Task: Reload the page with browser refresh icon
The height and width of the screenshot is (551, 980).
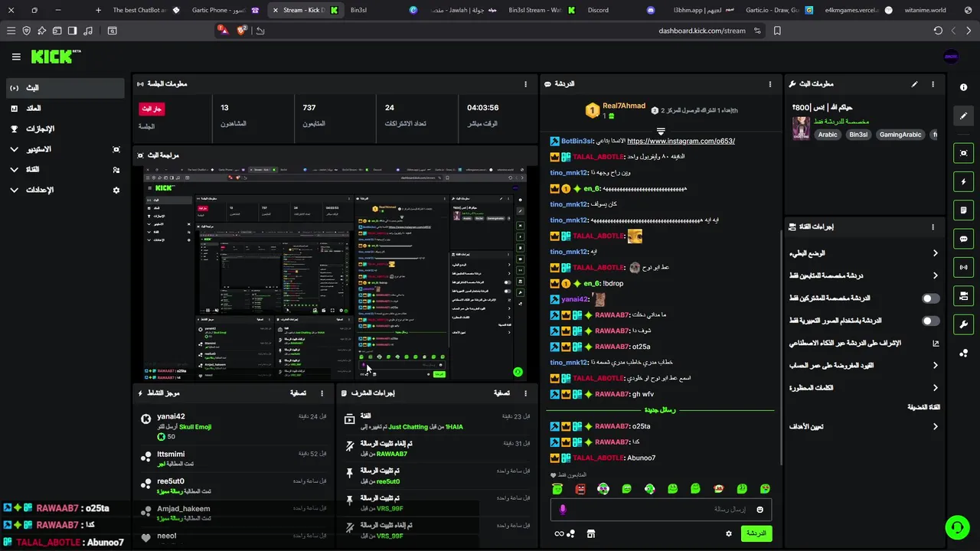Action: [x=938, y=31]
